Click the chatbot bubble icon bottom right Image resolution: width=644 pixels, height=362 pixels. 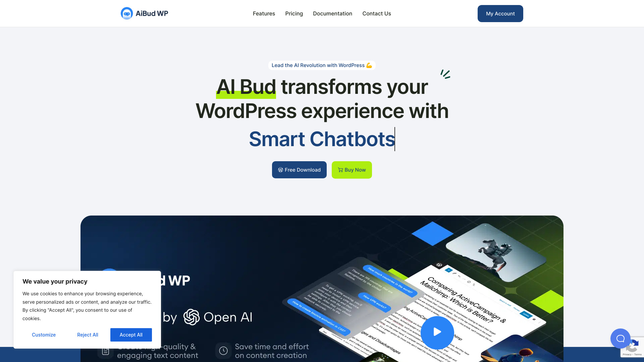point(619,339)
